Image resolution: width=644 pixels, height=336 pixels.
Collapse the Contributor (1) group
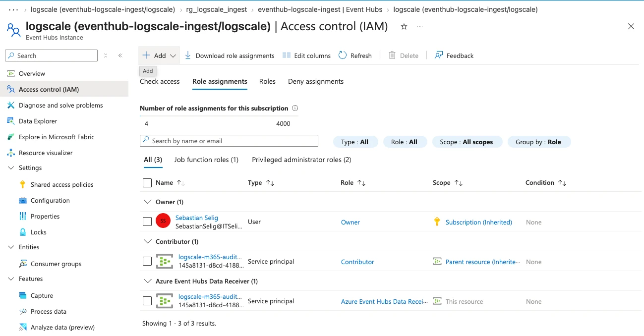tap(147, 241)
